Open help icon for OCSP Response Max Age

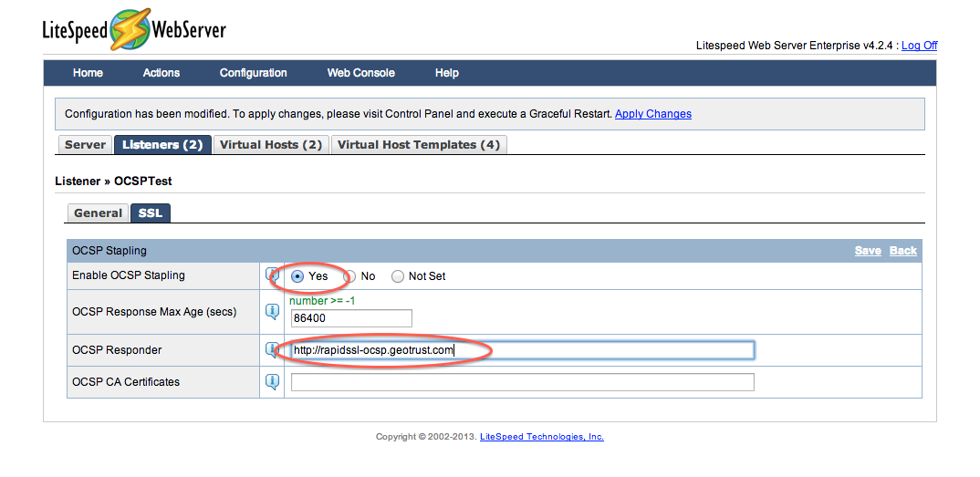coord(272,311)
